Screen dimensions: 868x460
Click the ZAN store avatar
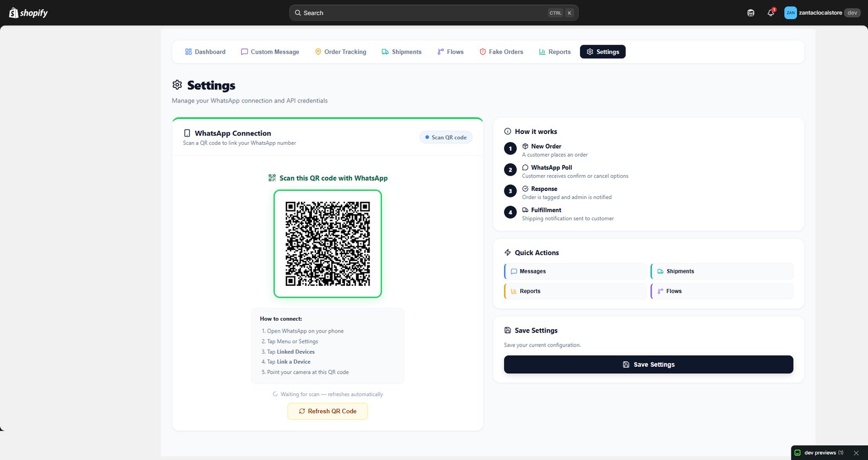pyautogui.click(x=790, y=13)
